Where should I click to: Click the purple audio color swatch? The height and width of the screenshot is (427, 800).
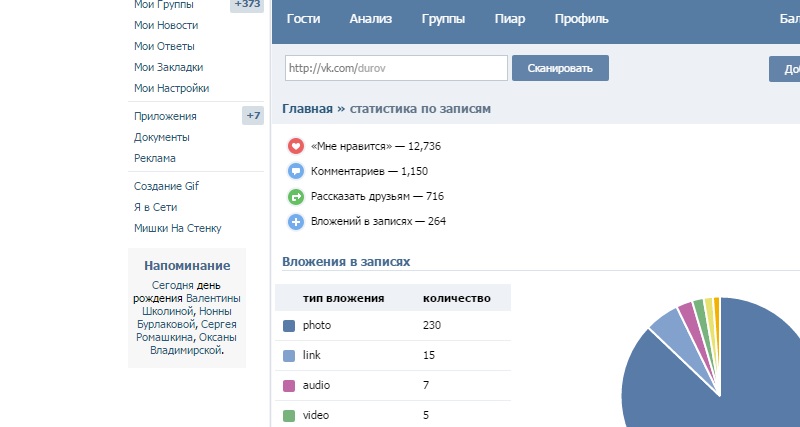tap(289, 386)
